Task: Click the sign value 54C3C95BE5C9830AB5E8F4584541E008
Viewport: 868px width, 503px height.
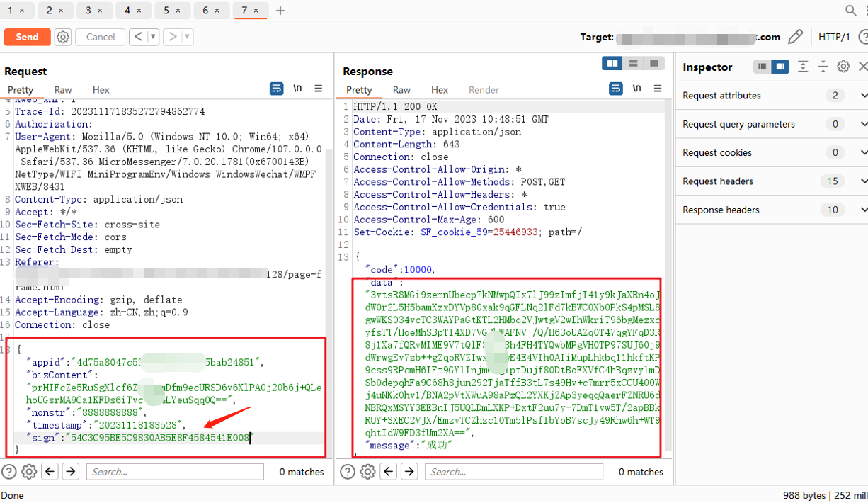Action: [159, 438]
